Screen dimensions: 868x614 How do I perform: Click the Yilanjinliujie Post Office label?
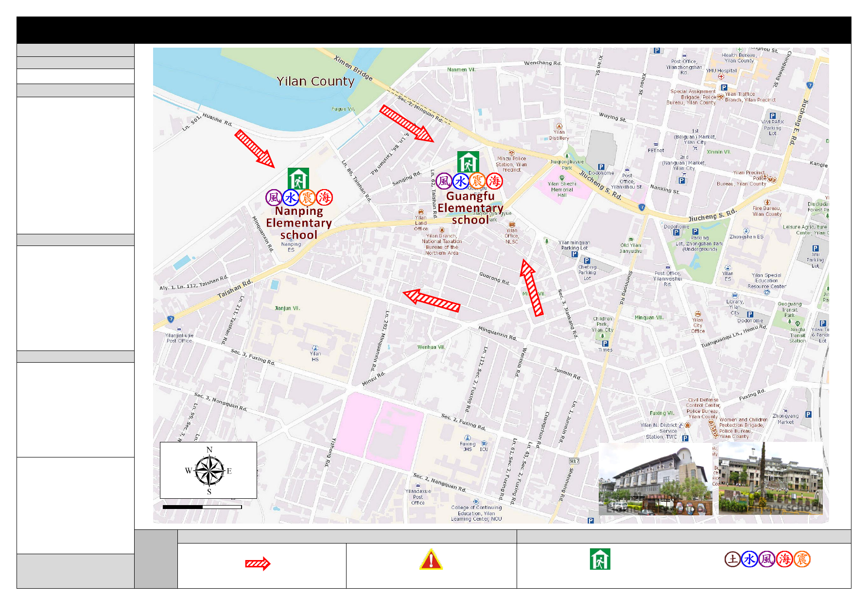point(179,338)
